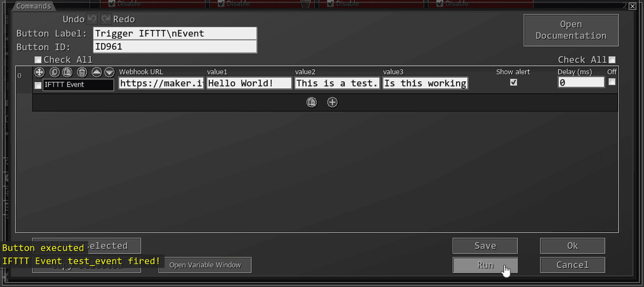The image size is (644, 287).
Task: Move the IFTTT Event command down
Action: (109, 72)
